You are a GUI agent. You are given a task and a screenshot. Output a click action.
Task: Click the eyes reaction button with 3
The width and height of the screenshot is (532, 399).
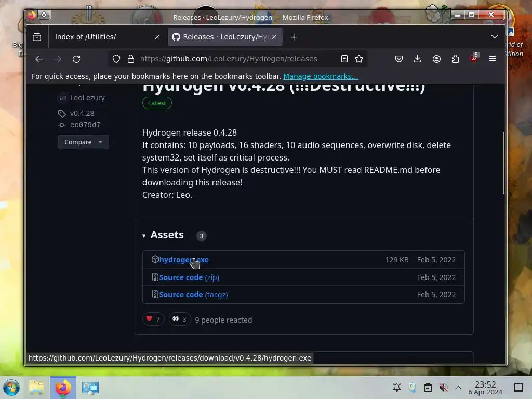click(180, 320)
